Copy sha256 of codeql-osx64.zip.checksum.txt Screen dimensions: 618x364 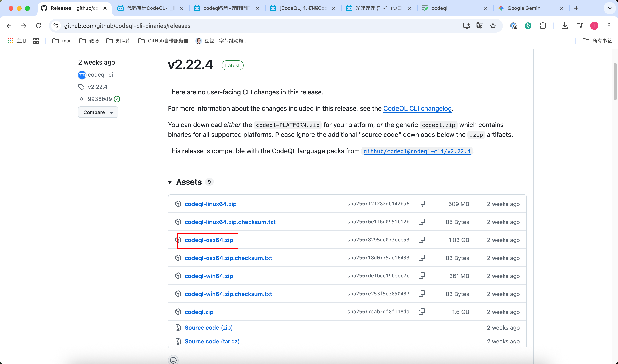click(422, 258)
